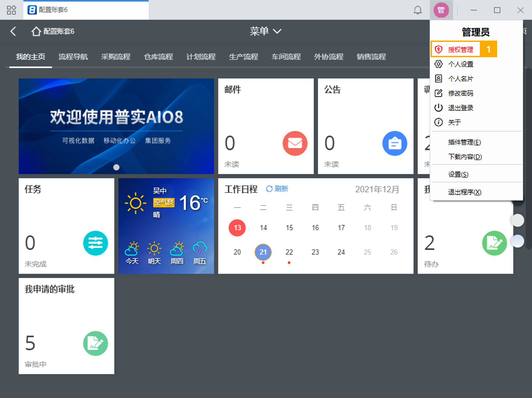532x398 pixels.
Task: Click the 公告 card title
Action: coord(332,89)
